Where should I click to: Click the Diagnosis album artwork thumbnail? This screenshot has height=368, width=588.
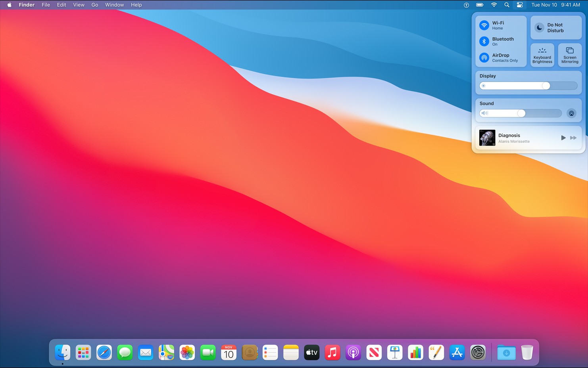pos(487,138)
